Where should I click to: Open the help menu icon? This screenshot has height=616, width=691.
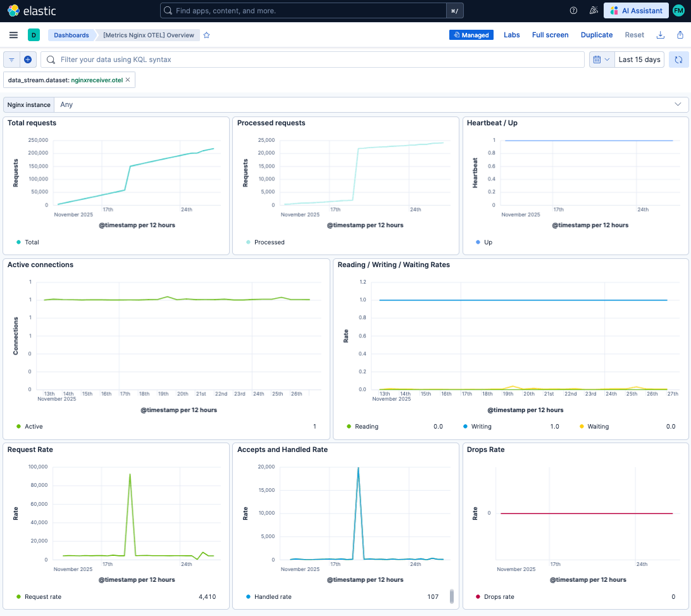point(573,11)
